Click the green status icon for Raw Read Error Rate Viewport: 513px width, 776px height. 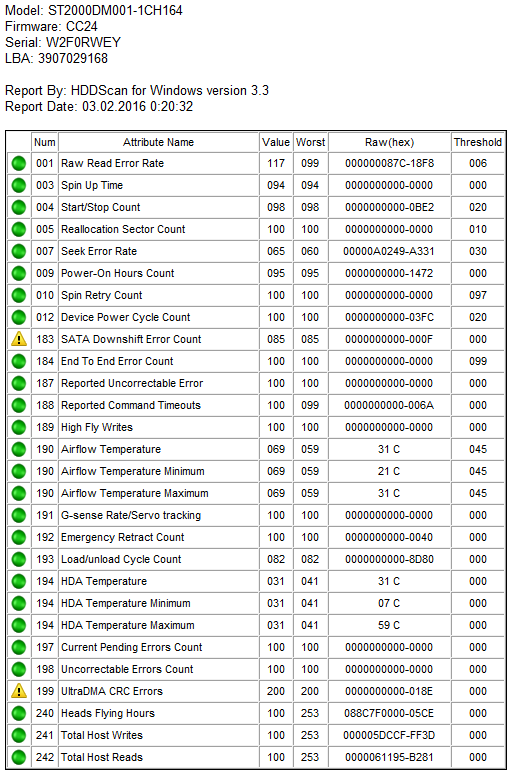(19, 163)
